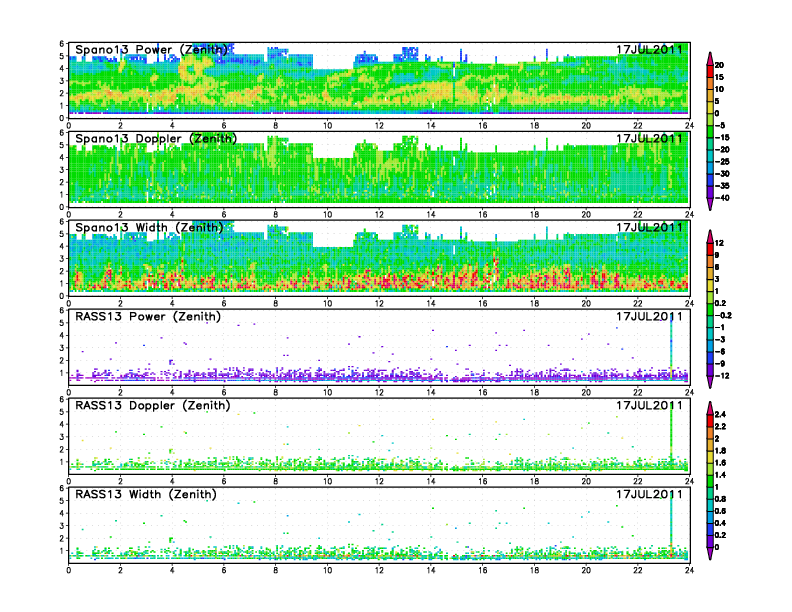792x612 pixels.
Task: Click hour 2 tick label under RASS13 Doppler panel
Action: (x=120, y=481)
